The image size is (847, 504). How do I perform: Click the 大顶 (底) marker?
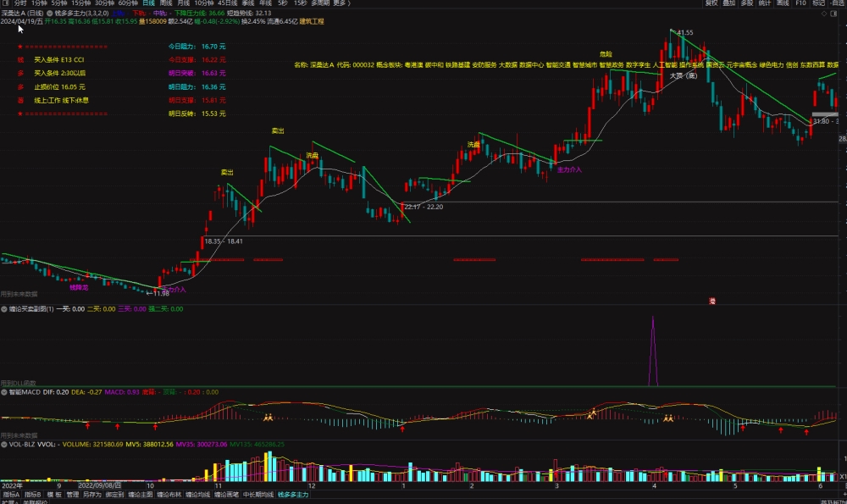tap(684, 75)
